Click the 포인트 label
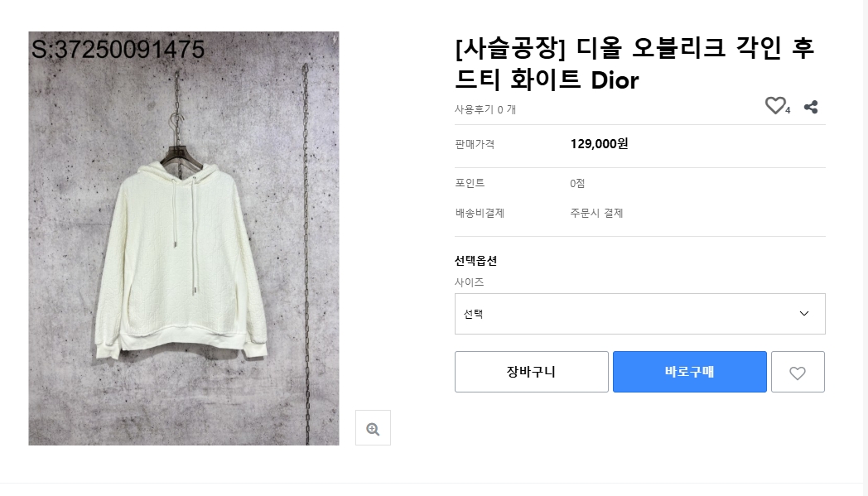Viewport: 868px width, 496px height. point(470,183)
